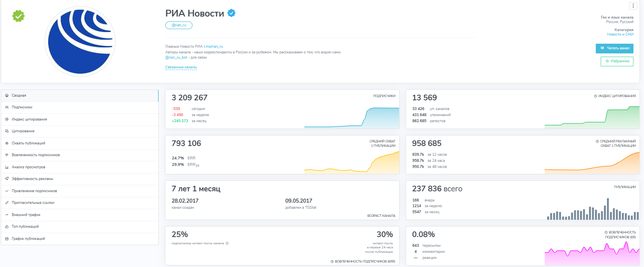Viewport: 644px width, 267px height.
Task: Click the Индекс цитирования sidebar icon
Action: tap(7, 119)
